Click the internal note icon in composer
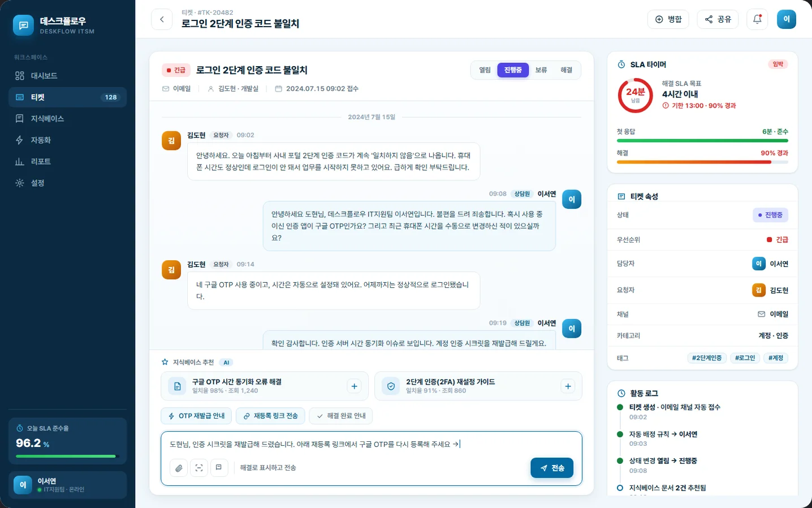 tap(219, 468)
